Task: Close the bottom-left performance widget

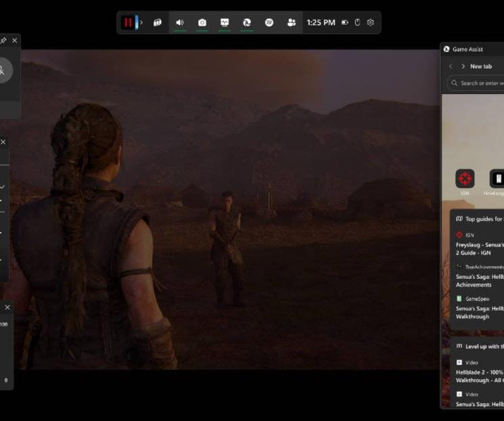Action: pos(7,307)
